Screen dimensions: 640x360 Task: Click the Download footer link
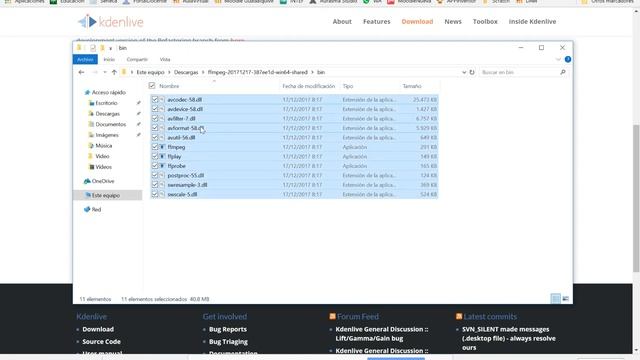coord(98,329)
